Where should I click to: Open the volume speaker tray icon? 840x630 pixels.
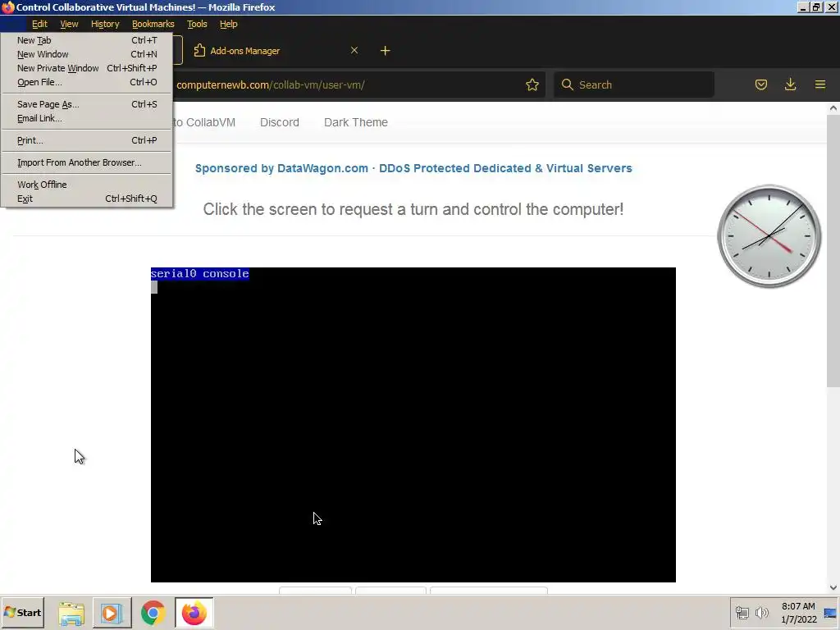pos(761,612)
